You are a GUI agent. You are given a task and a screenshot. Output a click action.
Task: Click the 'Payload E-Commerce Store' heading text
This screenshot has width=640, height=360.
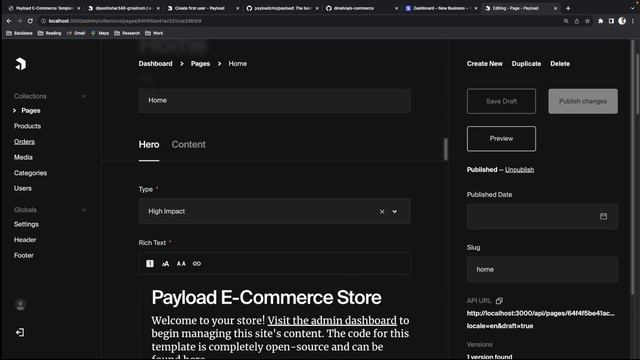[267, 298]
